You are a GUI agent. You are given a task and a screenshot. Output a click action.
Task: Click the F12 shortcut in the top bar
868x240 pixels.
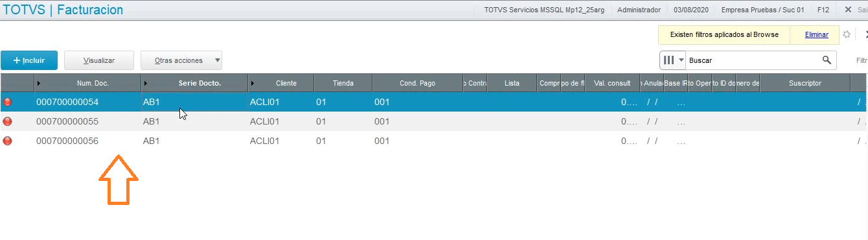[823, 10]
